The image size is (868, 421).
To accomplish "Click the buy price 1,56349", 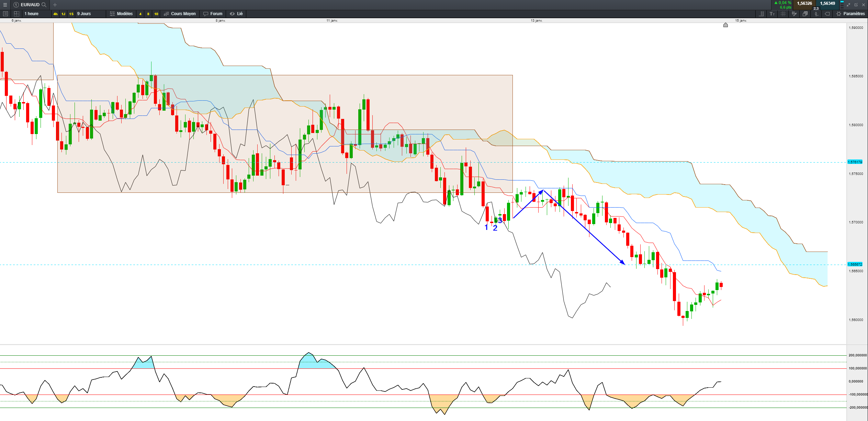I will pyautogui.click(x=828, y=3).
